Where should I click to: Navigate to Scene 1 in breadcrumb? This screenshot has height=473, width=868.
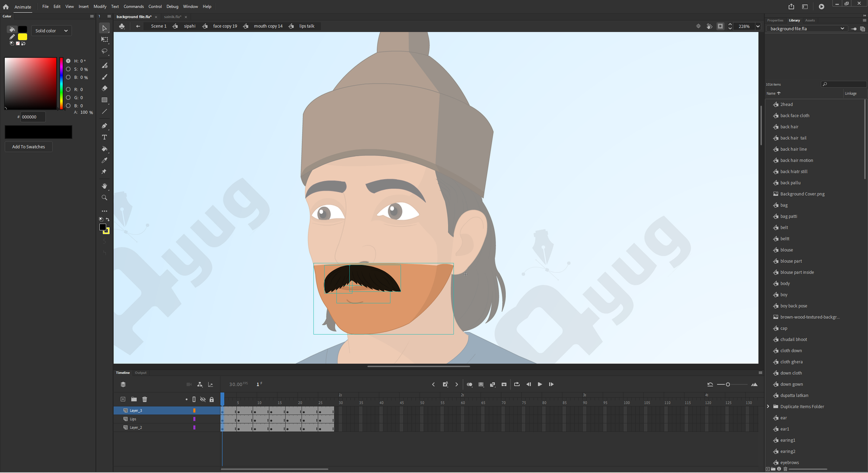[158, 26]
